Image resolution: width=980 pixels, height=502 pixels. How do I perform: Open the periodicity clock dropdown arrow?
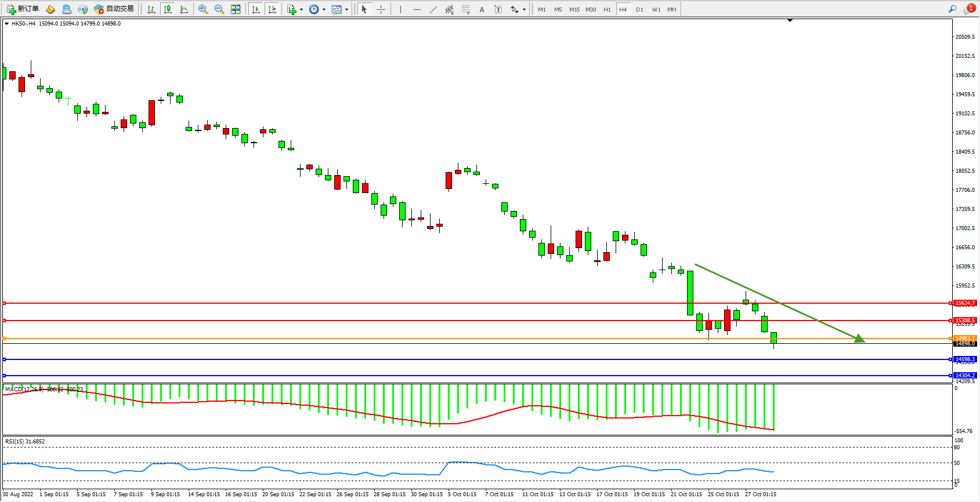click(x=324, y=10)
